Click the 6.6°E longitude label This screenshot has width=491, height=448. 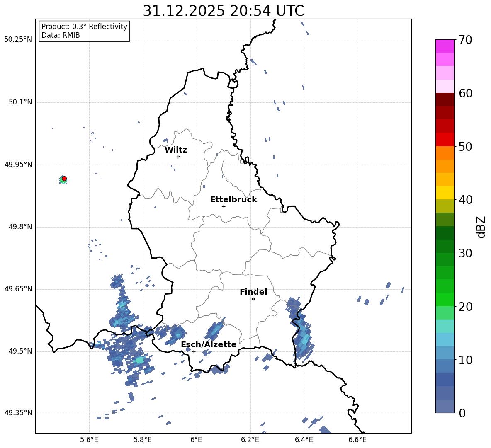[x=357, y=440]
